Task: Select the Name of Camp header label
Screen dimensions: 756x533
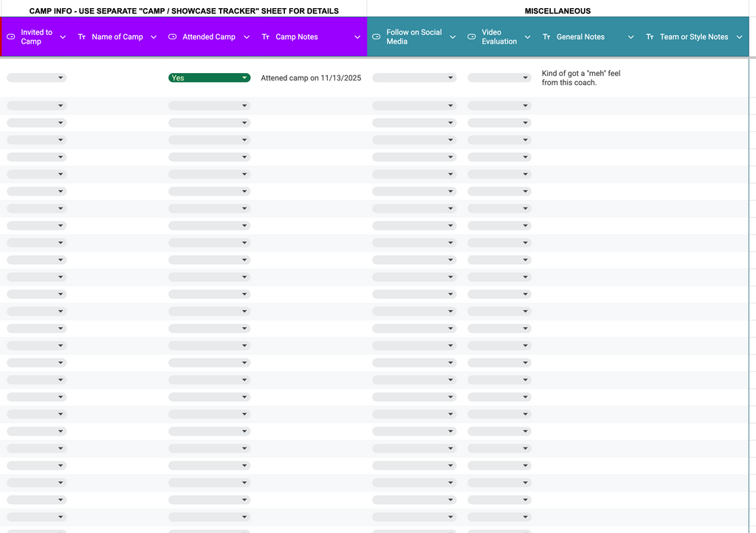Action: (x=117, y=37)
